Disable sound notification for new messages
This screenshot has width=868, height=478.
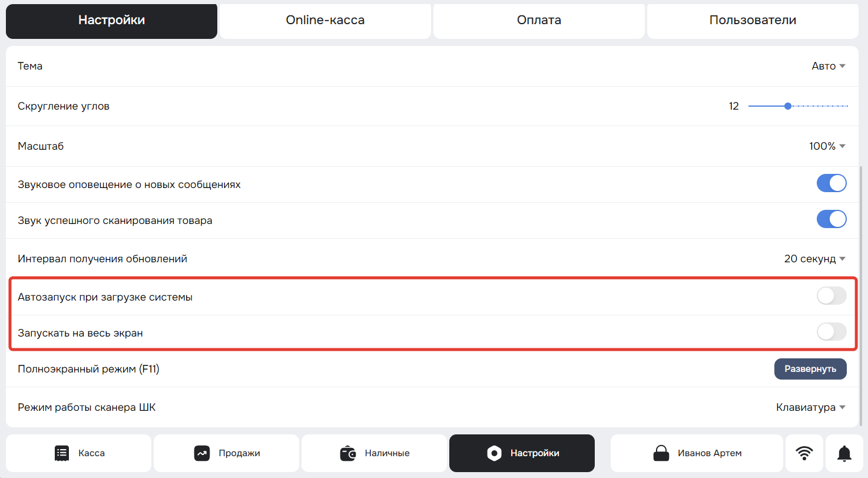(x=831, y=184)
